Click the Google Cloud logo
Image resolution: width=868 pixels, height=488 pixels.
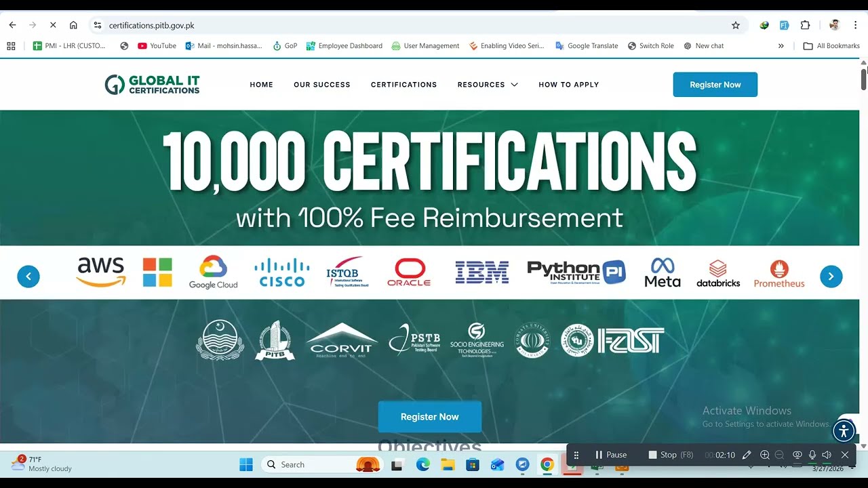click(x=213, y=272)
